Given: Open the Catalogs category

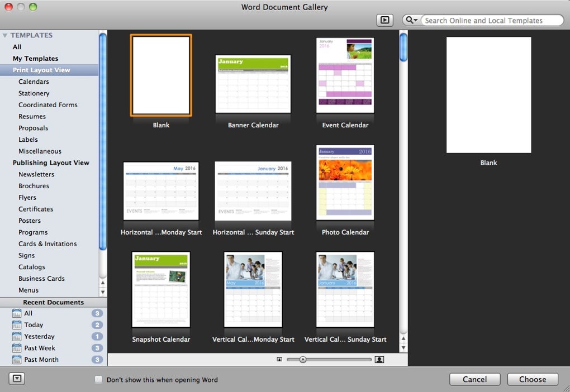Looking at the screenshot, I should 49,267.
